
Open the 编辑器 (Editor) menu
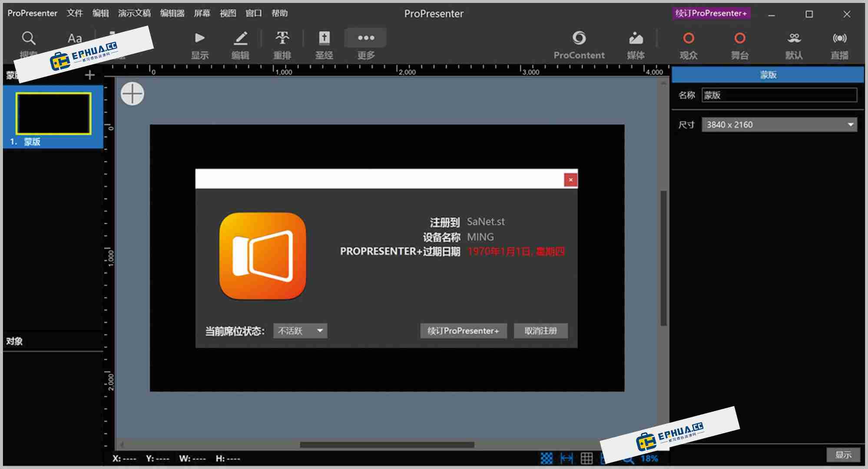point(172,13)
